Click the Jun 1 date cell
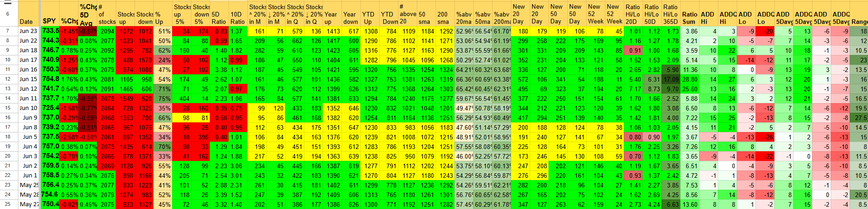The width and height of the screenshot is (868, 209). tap(28, 176)
